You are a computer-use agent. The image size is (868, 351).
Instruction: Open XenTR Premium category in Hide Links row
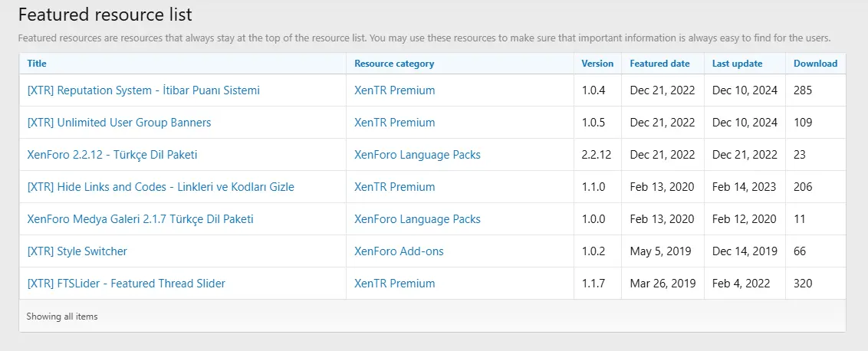(x=395, y=186)
